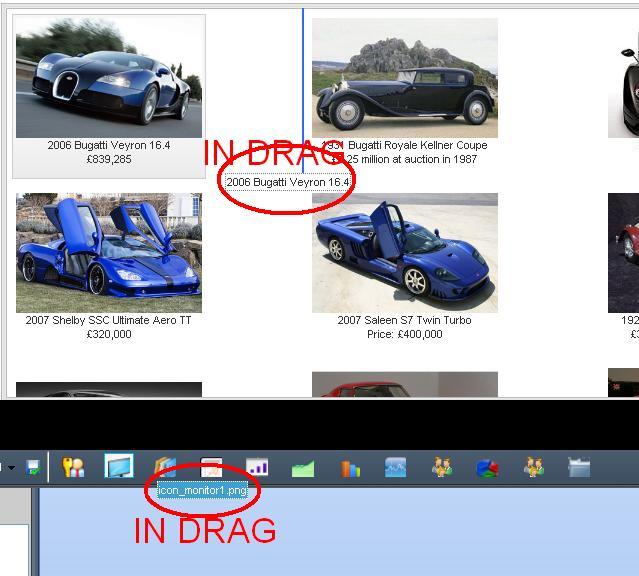Open the calendar icon in toolbar
The image size is (639, 576).
tap(211, 467)
